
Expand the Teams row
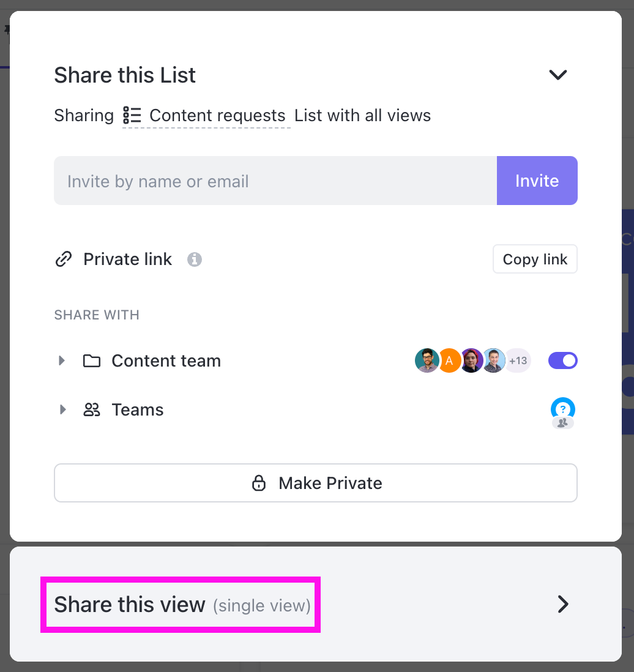tap(62, 410)
